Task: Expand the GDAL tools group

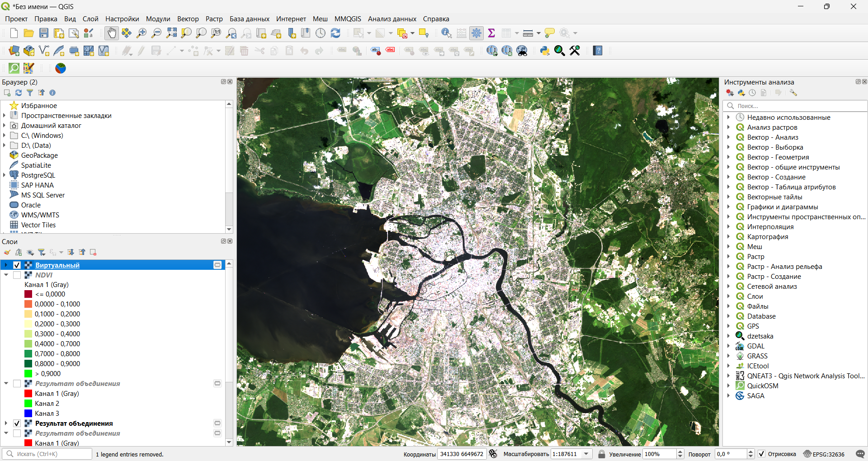Action: [728, 346]
